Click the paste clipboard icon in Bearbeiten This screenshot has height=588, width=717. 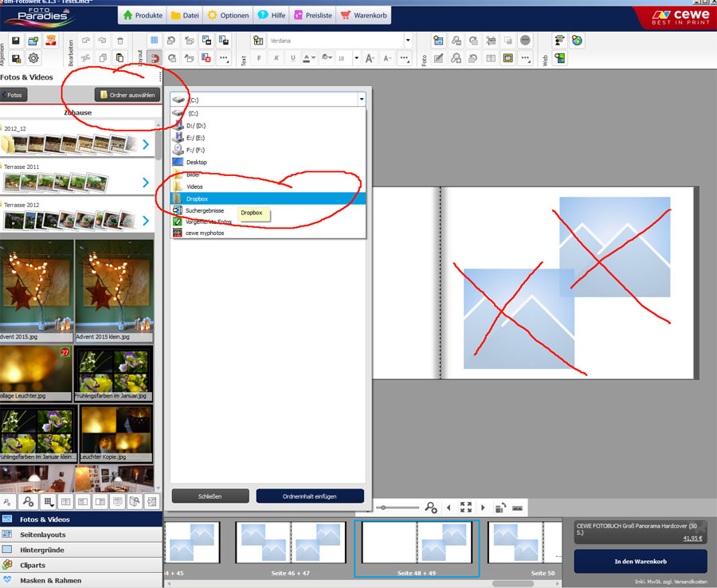pyautogui.click(x=119, y=58)
